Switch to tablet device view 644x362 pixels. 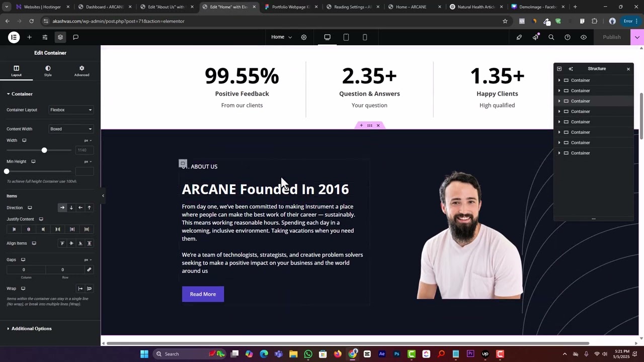point(346,37)
